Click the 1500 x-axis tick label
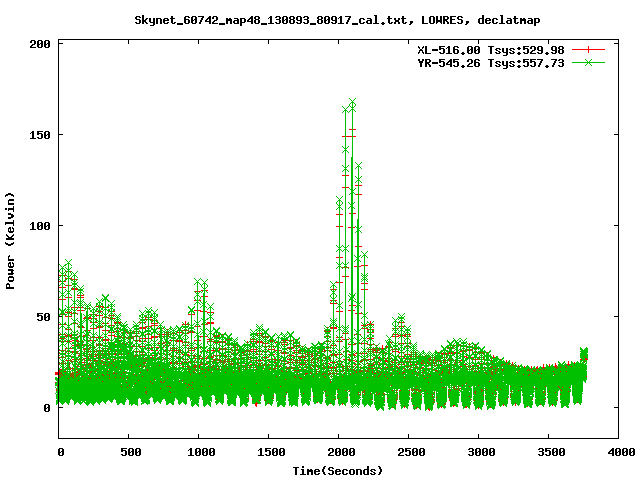Image resolution: width=640 pixels, height=480 pixels. click(x=271, y=452)
